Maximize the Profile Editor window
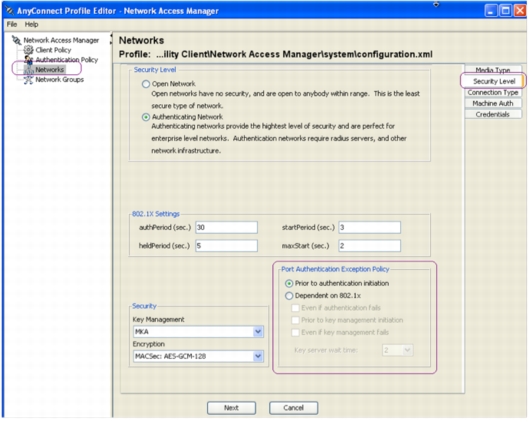The width and height of the screenshot is (530, 422). pyautogui.click(x=505, y=11)
